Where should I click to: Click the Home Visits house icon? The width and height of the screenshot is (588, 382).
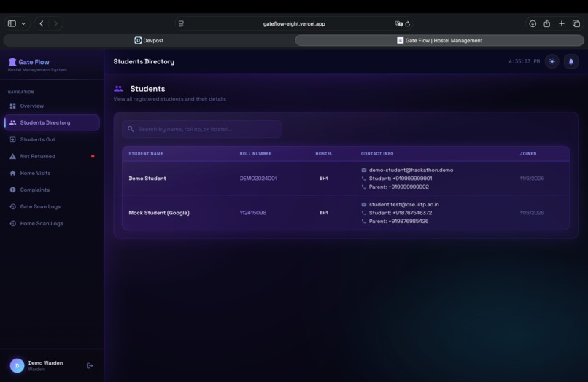click(12, 174)
